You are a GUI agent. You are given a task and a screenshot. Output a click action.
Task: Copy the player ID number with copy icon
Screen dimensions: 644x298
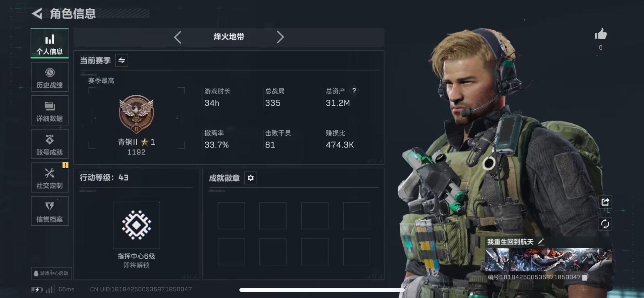click(x=585, y=277)
